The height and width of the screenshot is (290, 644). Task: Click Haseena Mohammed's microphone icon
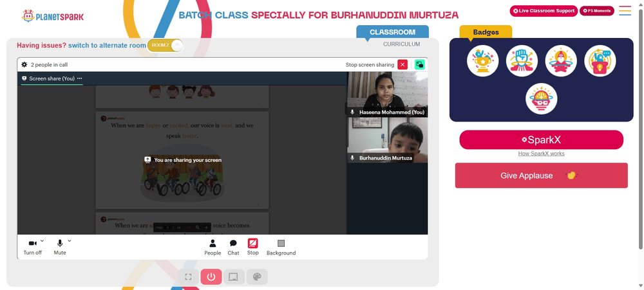click(x=352, y=112)
